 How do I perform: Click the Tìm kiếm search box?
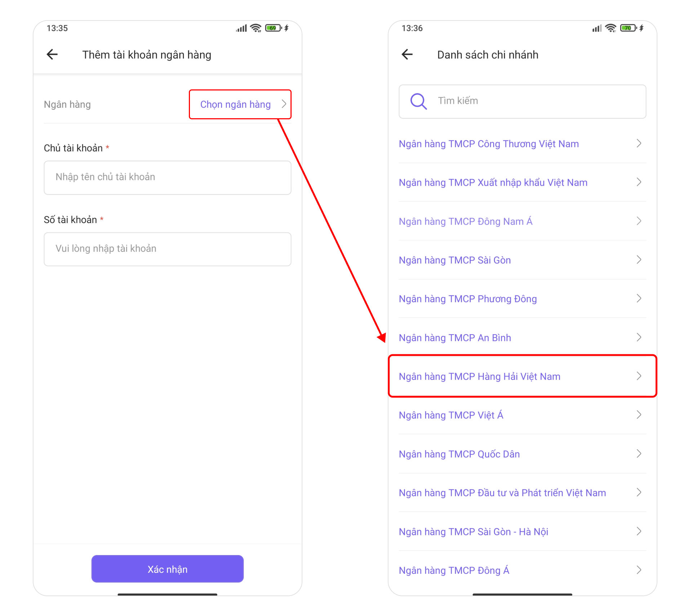(x=523, y=101)
